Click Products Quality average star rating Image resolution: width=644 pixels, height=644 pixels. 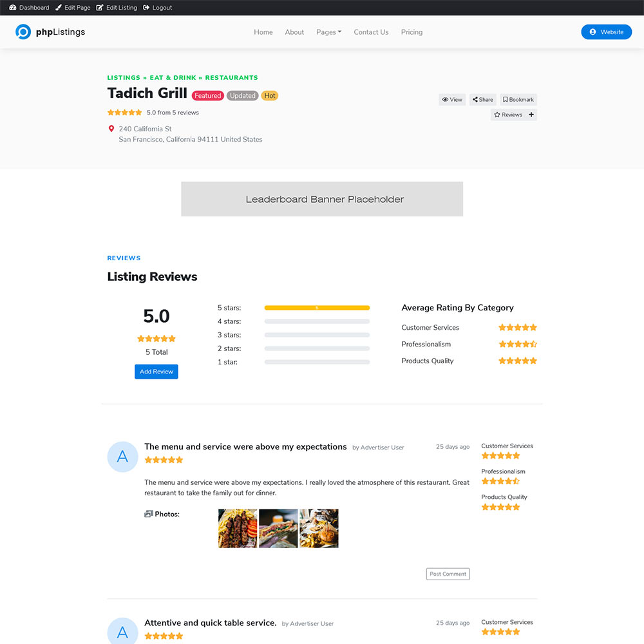(518, 361)
